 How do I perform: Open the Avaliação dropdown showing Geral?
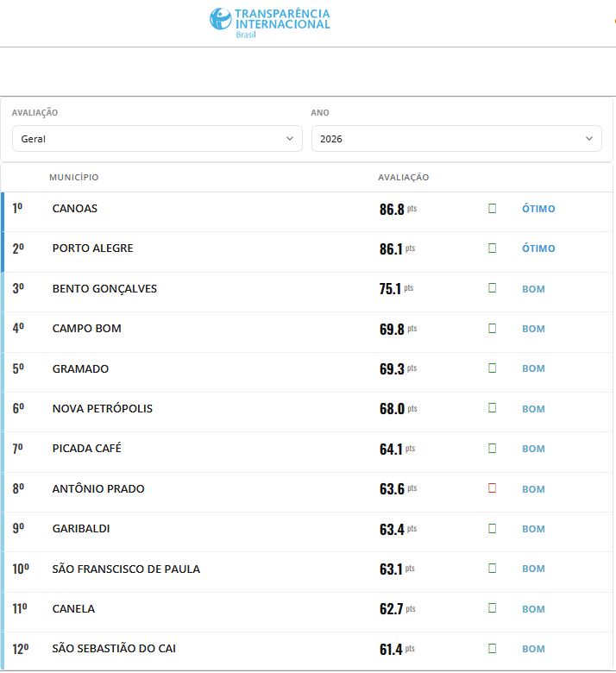[x=157, y=139]
